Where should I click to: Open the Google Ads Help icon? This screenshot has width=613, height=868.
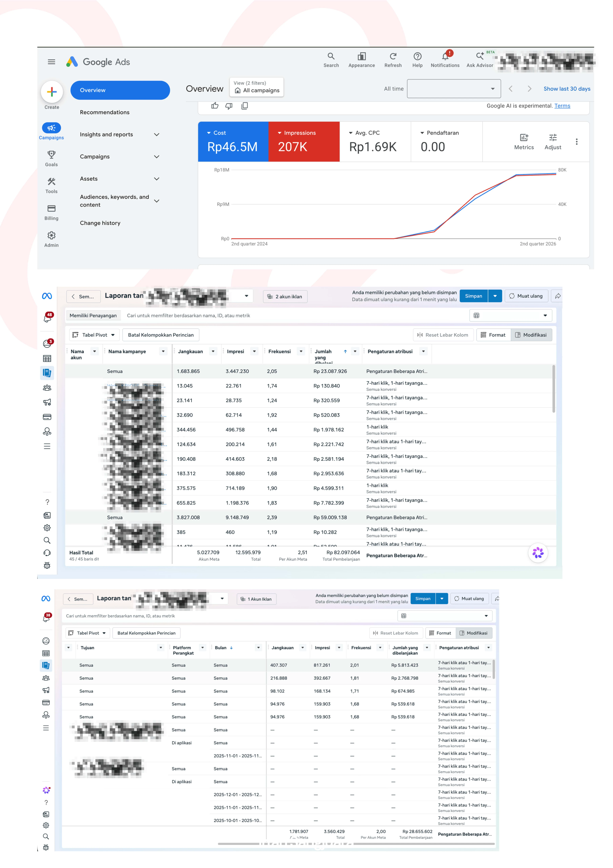point(417,60)
